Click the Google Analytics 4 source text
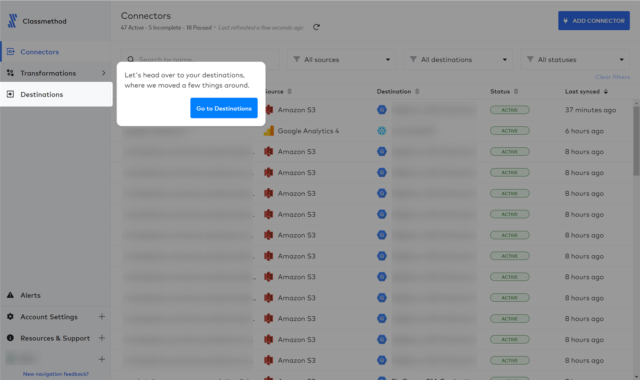640x380 pixels. point(308,131)
